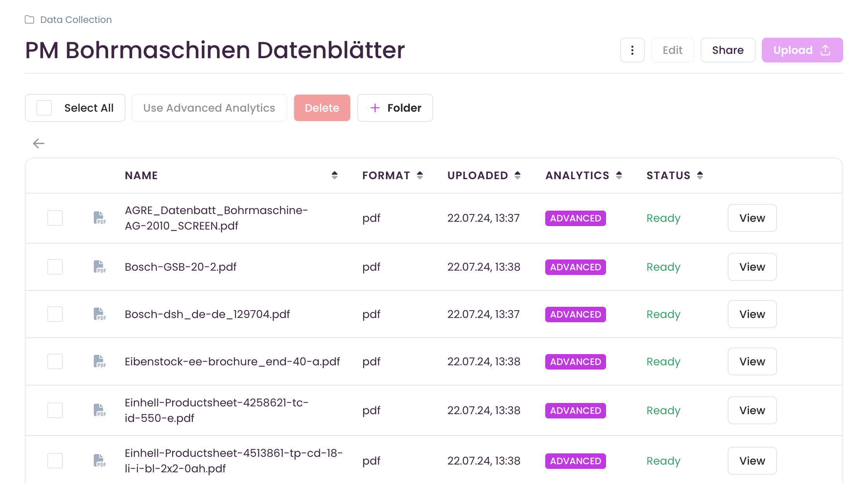View the Einhell-Productsheet-4258621-tc-id-550-e.pdf file
This screenshot has height=484, width=868.
tap(752, 410)
